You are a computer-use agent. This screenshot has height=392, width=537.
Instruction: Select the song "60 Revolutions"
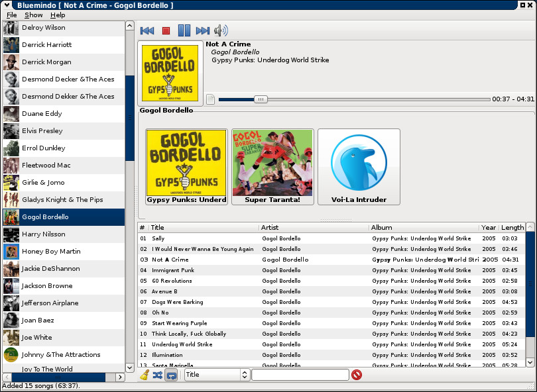(331, 281)
